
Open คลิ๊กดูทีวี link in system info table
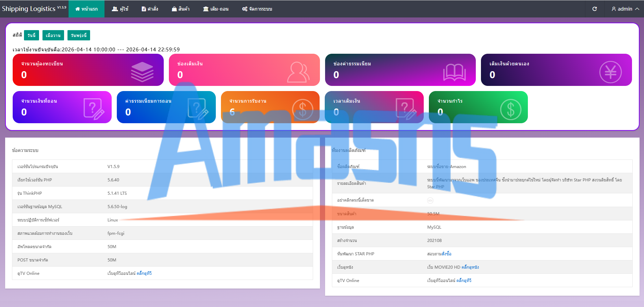(144, 273)
